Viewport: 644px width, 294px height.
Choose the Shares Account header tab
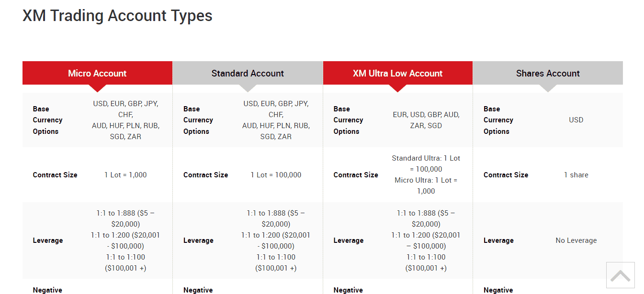click(548, 73)
